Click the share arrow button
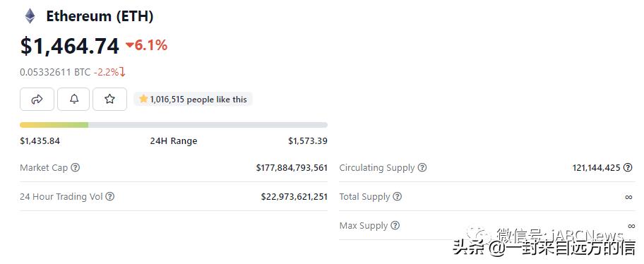Image resolution: width=644 pixels, height=264 pixels. pos(37,99)
